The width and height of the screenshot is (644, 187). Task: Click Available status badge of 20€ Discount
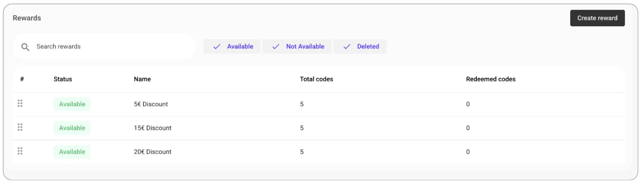point(72,152)
